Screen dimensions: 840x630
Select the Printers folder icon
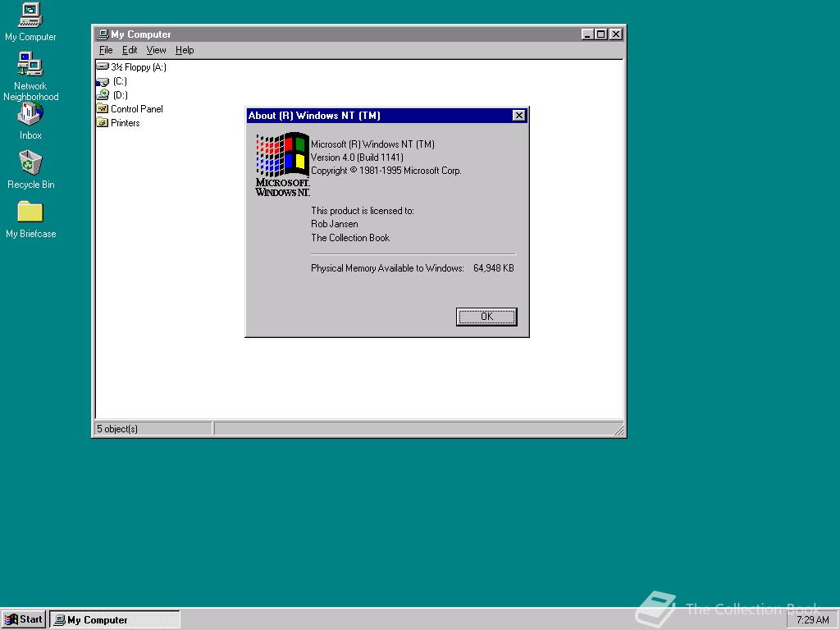(x=103, y=123)
